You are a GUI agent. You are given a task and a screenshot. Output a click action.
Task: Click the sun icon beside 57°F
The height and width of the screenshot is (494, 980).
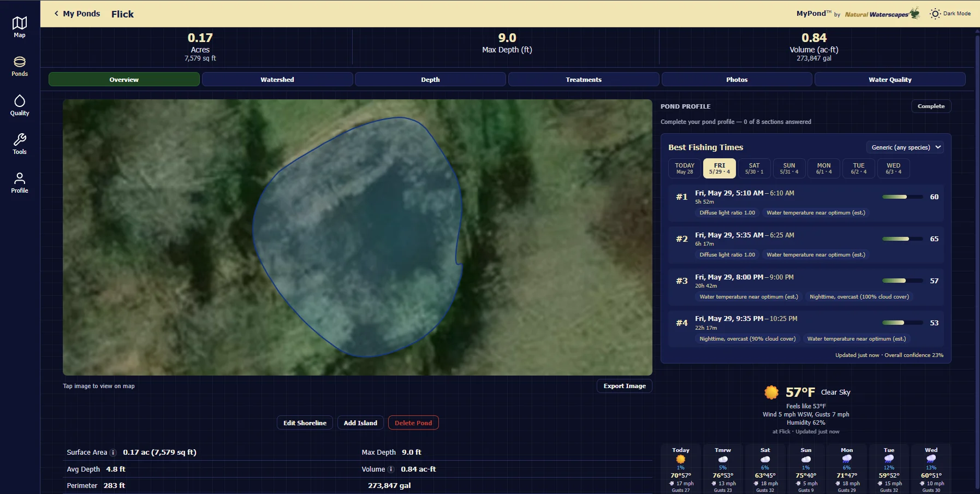coord(771,392)
